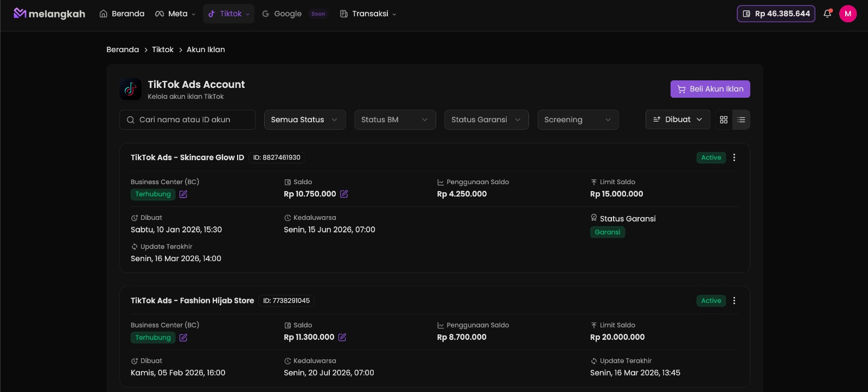The image size is (868, 392).
Task: Edit saldo Rp 11.300.000 pencil icon
Action: pos(342,337)
